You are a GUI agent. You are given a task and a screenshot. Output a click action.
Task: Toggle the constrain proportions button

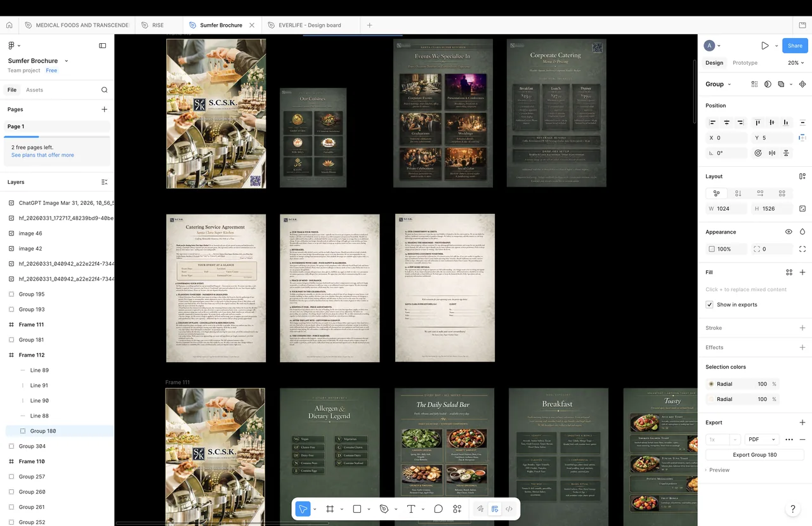pyautogui.click(x=802, y=209)
